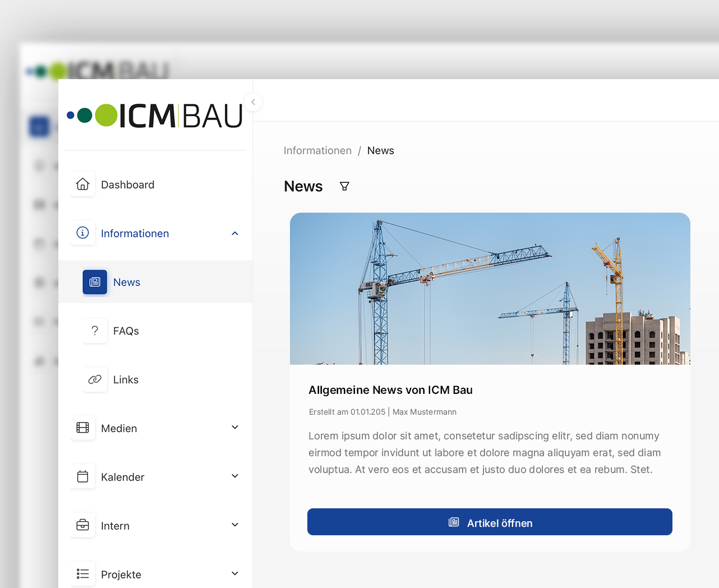Expand the Projekte submenu chevron
719x588 pixels.
pos(235,573)
